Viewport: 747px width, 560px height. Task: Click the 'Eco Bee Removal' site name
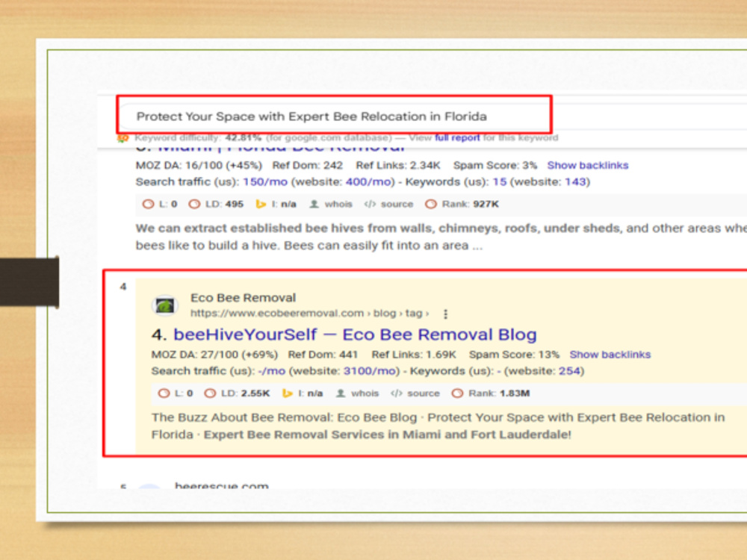tap(243, 298)
